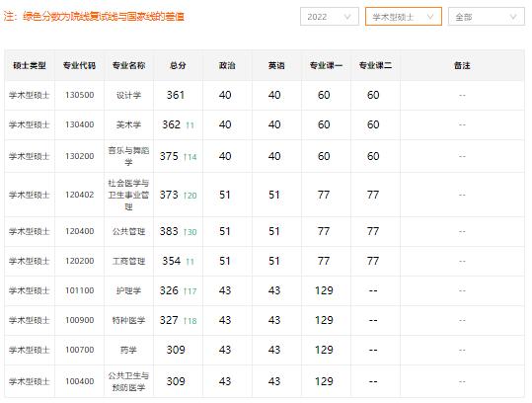Click the orange note text about green scores
Image resolution: width=532 pixels, height=403 pixels.
click(94, 16)
